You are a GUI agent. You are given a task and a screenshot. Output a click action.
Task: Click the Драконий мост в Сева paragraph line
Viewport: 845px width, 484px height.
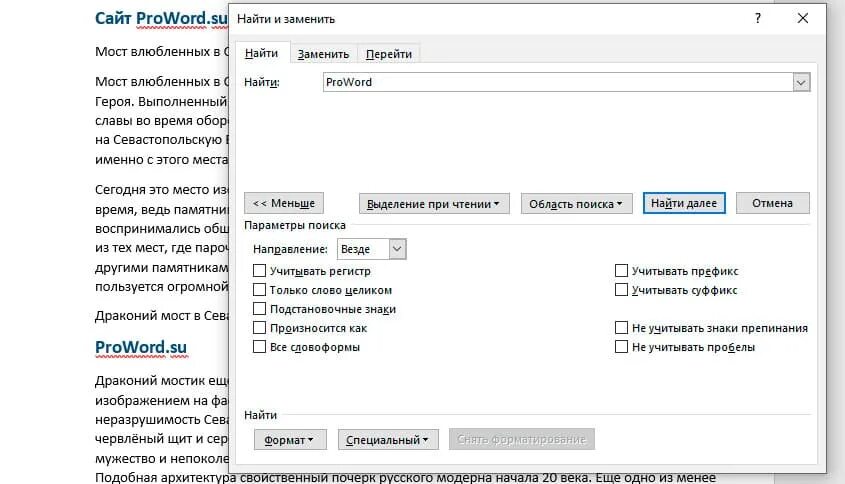[162, 316]
